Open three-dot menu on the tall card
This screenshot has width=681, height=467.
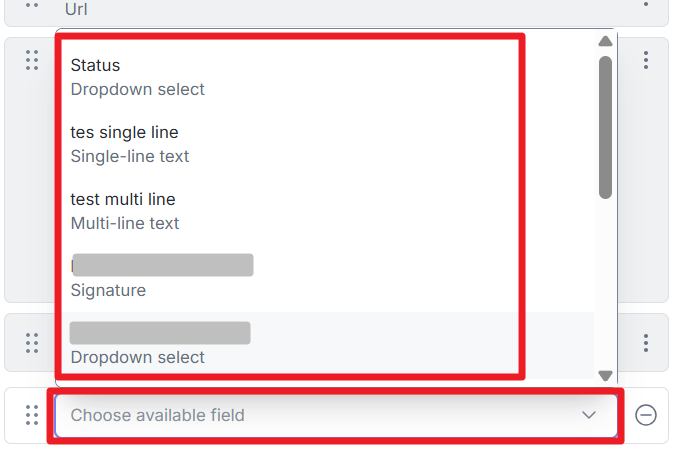pos(646,60)
